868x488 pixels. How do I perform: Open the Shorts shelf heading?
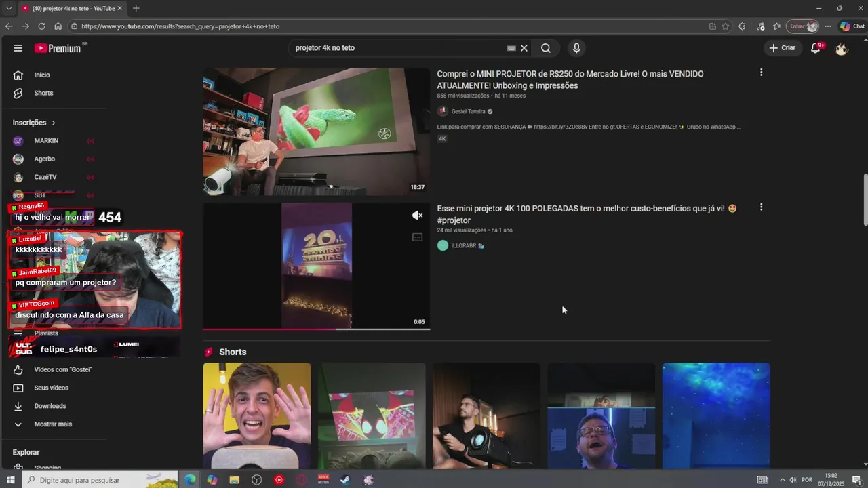(233, 352)
